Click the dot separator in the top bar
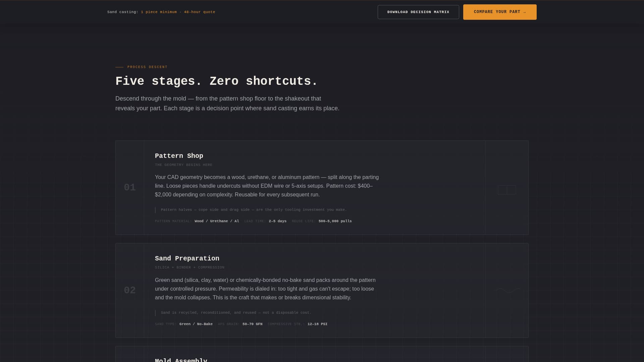644x362 pixels. [180, 12]
